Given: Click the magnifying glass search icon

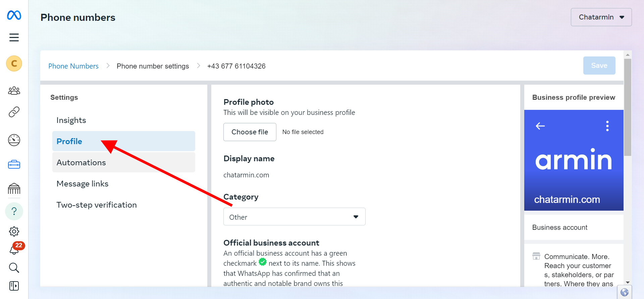Looking at the screenshot, I should pyautogui.click(x=14, y=268).
